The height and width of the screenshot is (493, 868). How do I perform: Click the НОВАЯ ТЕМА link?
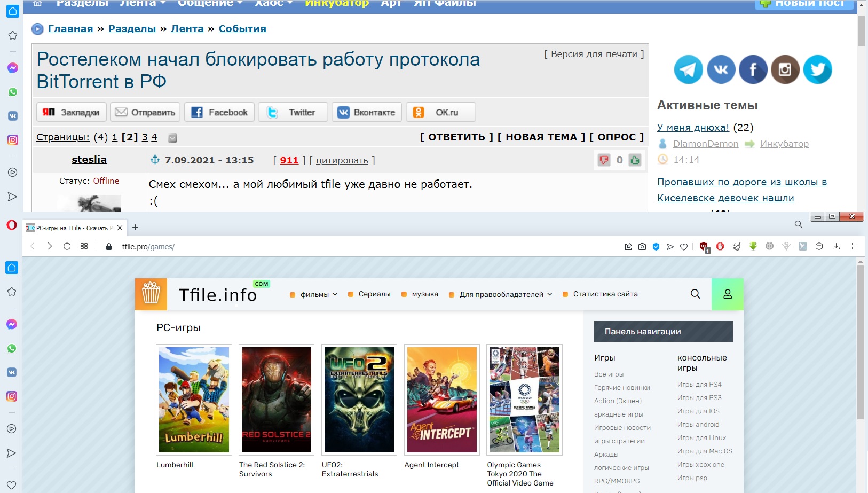(x=541, y=137)
